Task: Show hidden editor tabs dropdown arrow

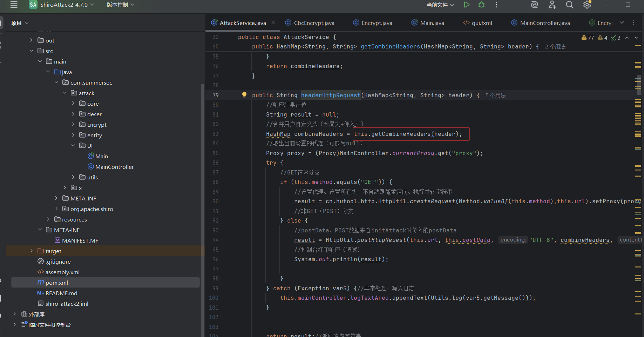Action: tap(622, 23)
